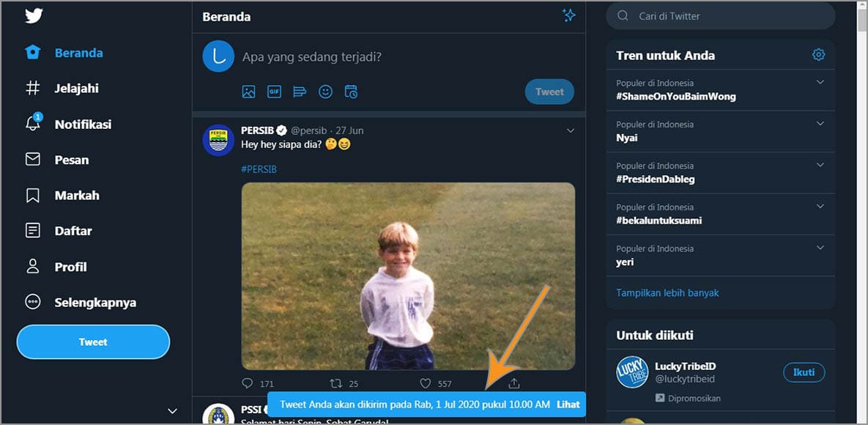Click Lihat in the scheduled tweet notice
Viewport: 868px width, 425px height.
point(568,404)
